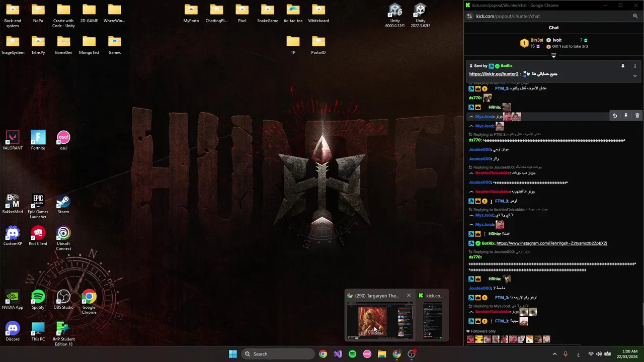Screen dimensions: 644x362
Task: Click the site information icon in address bar
Action: [x=469, y=16]
